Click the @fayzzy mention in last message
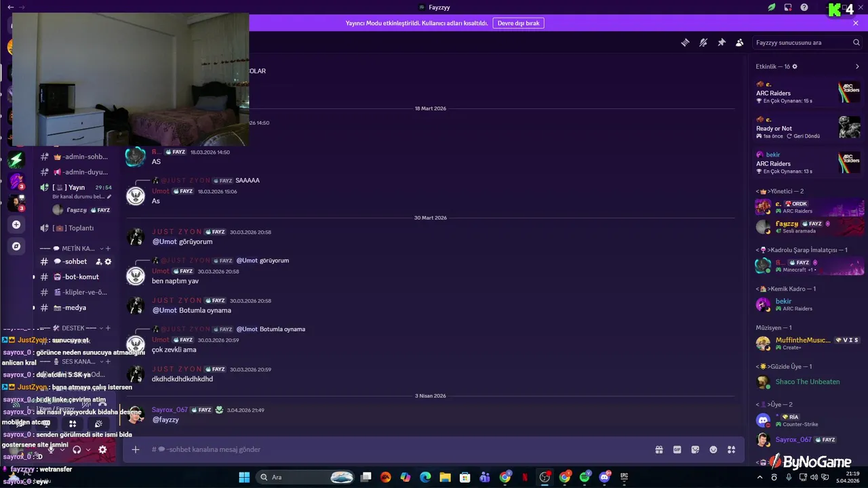Image resolution: width=868 pixels, height=488 pixels. click(165, 420)
